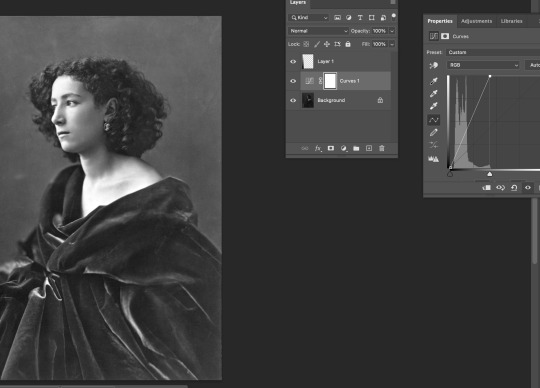This screenshot has height=388, width=540.
Task: Click the Auto curves button
Action: [533, 65]
